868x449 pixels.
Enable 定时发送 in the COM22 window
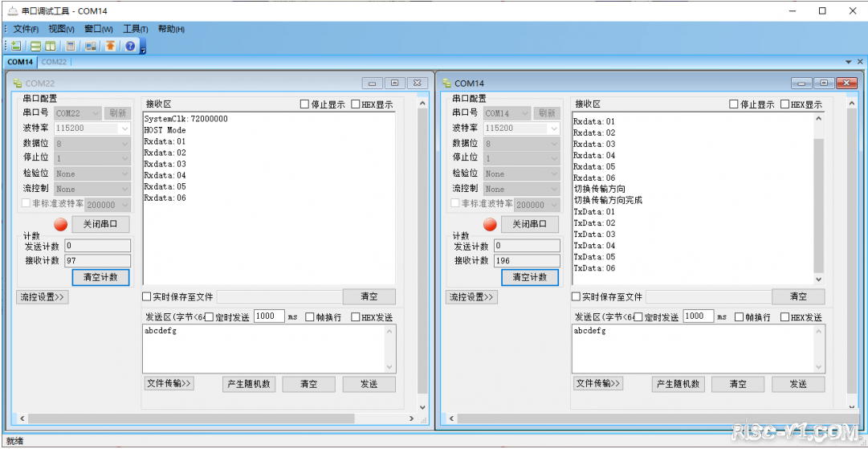point(210,317)
